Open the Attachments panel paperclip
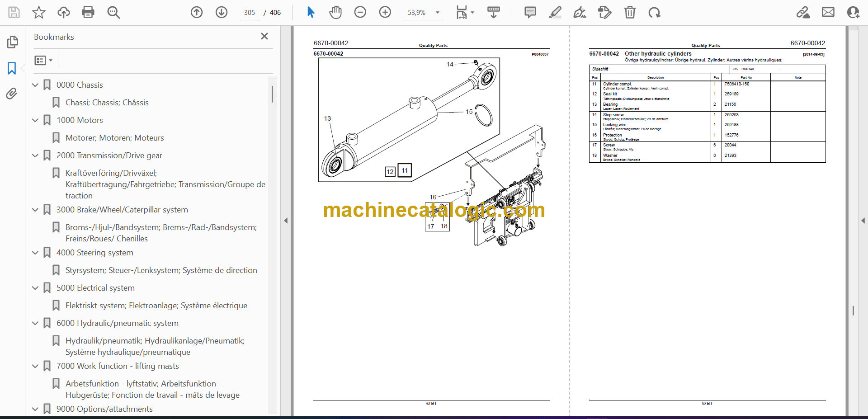This screenshot has width=868, height=419. (x=12, y=94)
